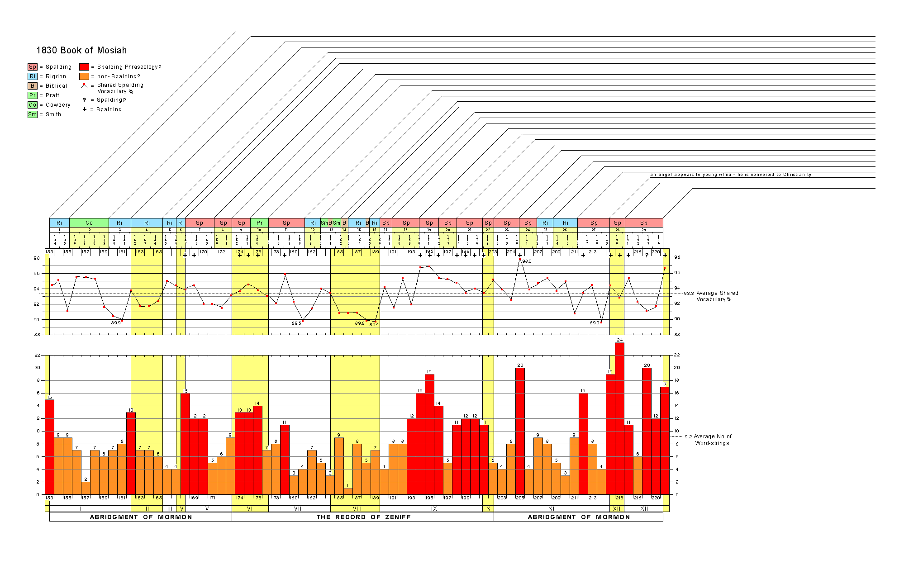This screenshot has height=588, width=904.
Task: Click the green Pr author segment header
Action: tap(259, 223)
